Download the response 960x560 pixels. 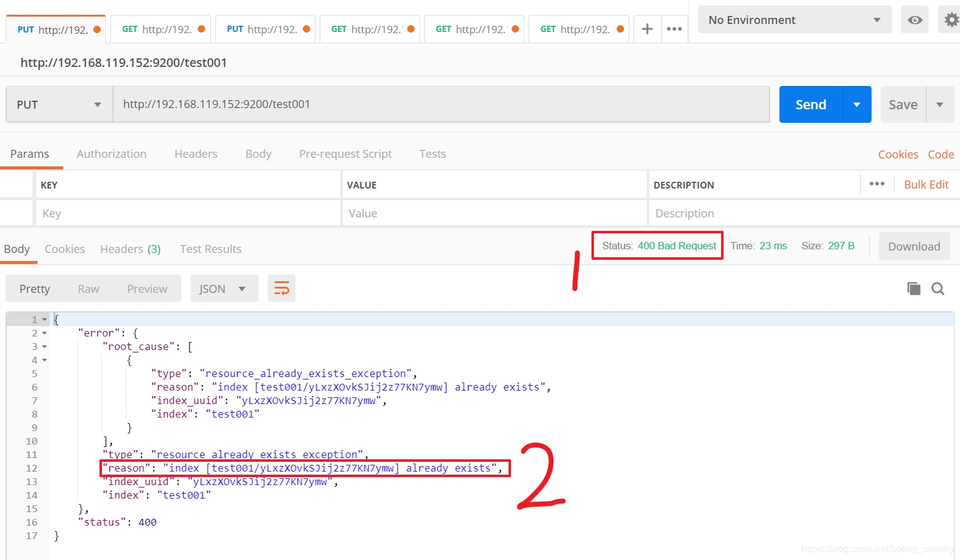click(914, 246)
